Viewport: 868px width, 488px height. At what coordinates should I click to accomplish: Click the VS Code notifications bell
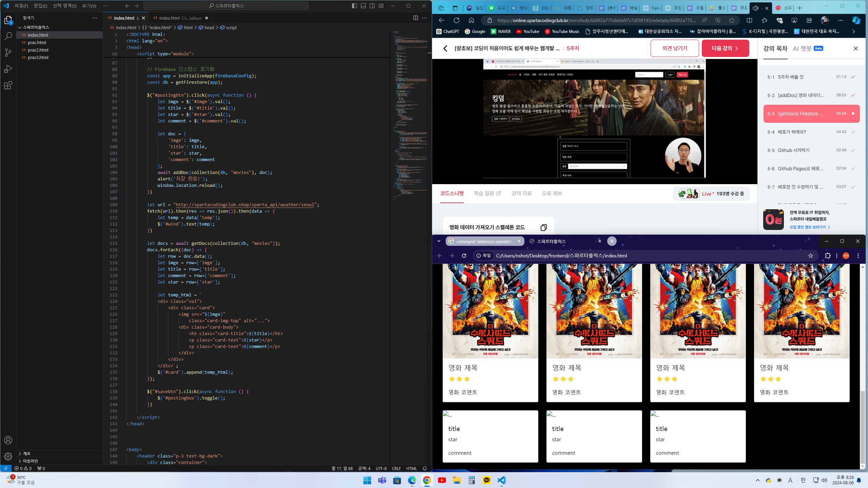tap(425, 468)
